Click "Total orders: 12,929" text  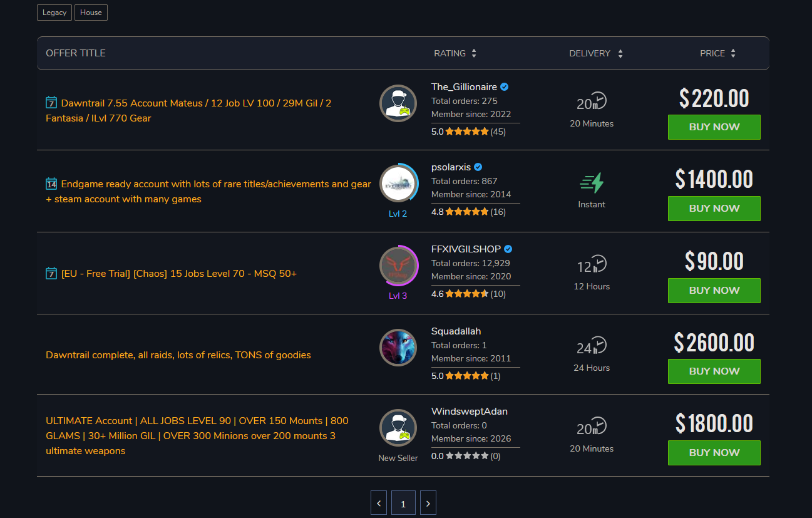[x=471, y=263]
